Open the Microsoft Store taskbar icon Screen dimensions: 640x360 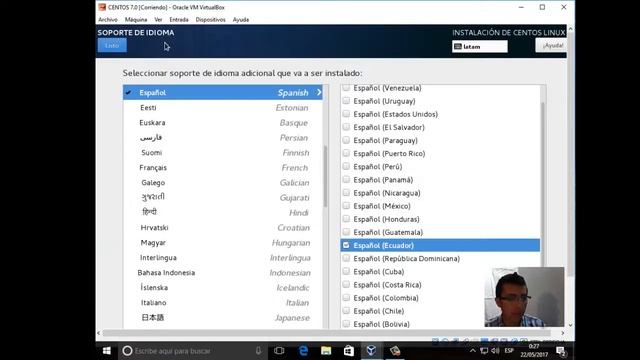[349, 351]
